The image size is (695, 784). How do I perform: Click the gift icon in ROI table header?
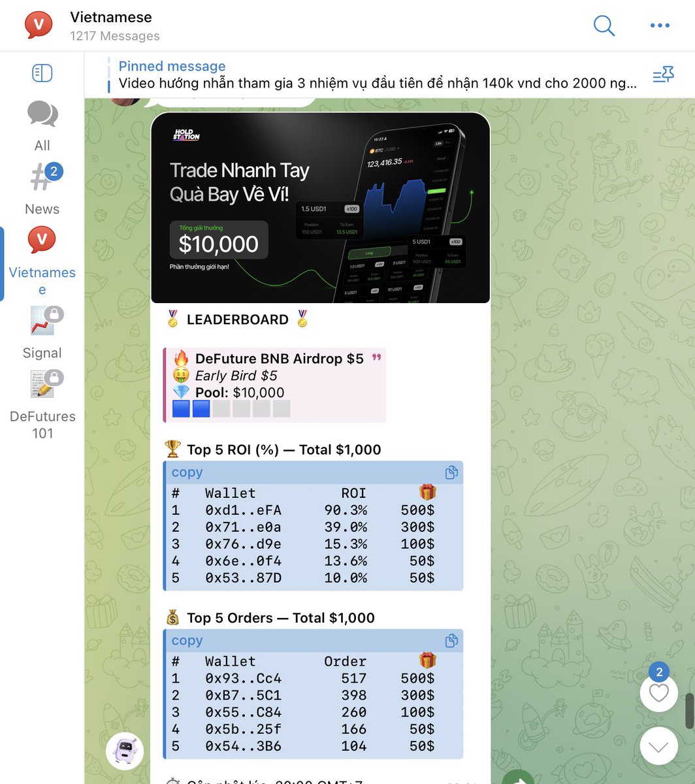[x=427, y=493]
